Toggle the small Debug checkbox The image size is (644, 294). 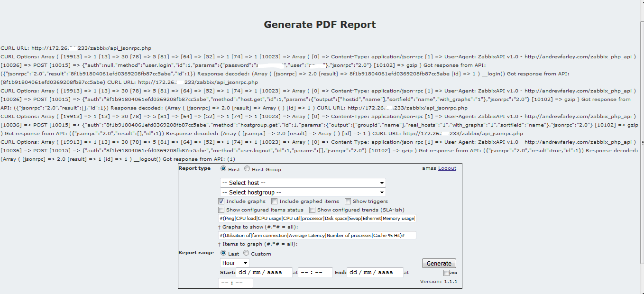[446, 273]
